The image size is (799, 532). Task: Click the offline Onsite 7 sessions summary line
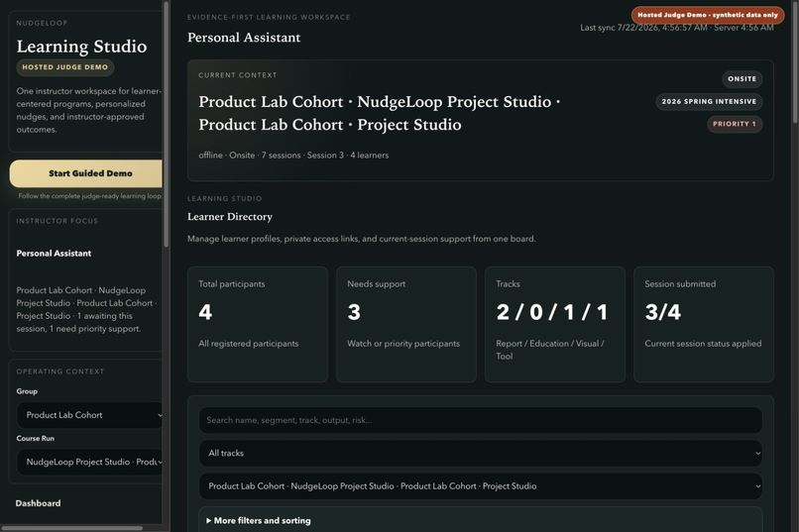click(293, 156)
